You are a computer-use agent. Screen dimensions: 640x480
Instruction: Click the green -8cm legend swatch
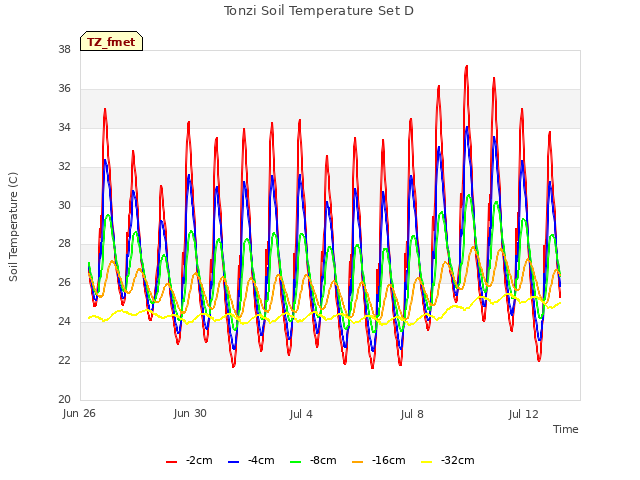click(x=295, y=462)
